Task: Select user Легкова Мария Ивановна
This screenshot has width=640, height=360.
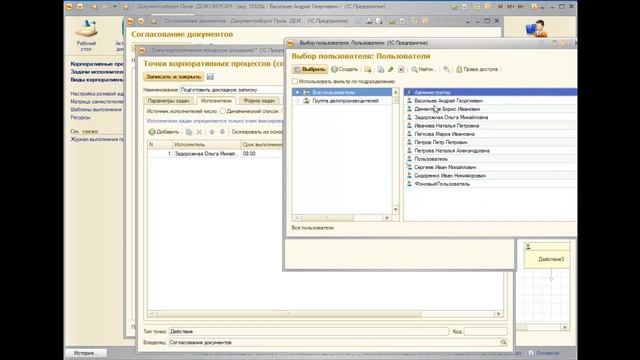Action: (490, 134)
